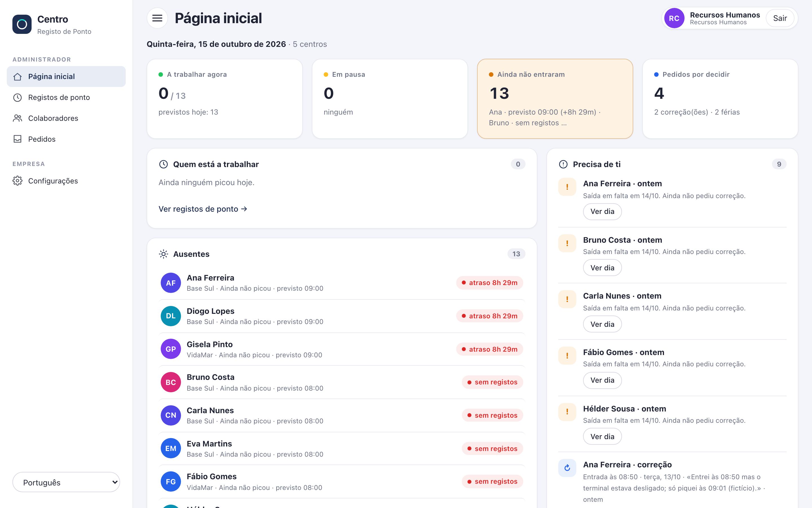This screenshot has height=508, width=812.
Task: Open Pedidos in the sidebar
Action: [x=66, y=139]
